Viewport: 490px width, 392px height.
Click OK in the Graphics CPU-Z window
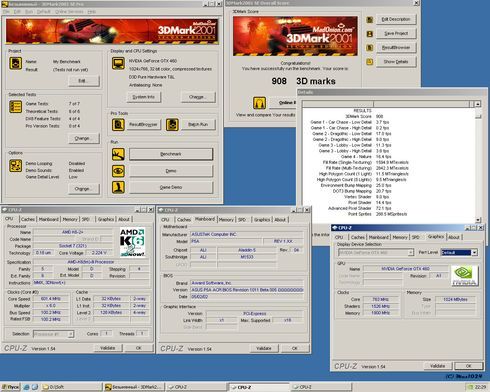(x=468, y=366)
